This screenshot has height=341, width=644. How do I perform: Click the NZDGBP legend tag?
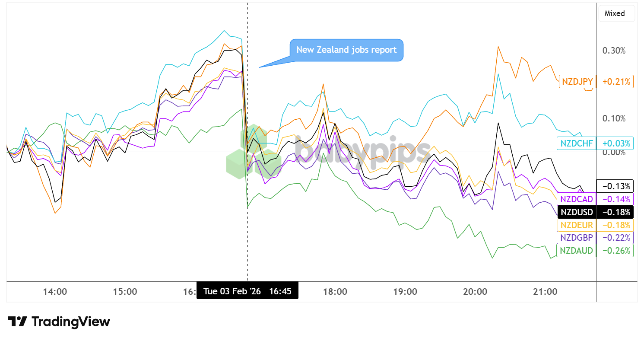coord(577,237)
